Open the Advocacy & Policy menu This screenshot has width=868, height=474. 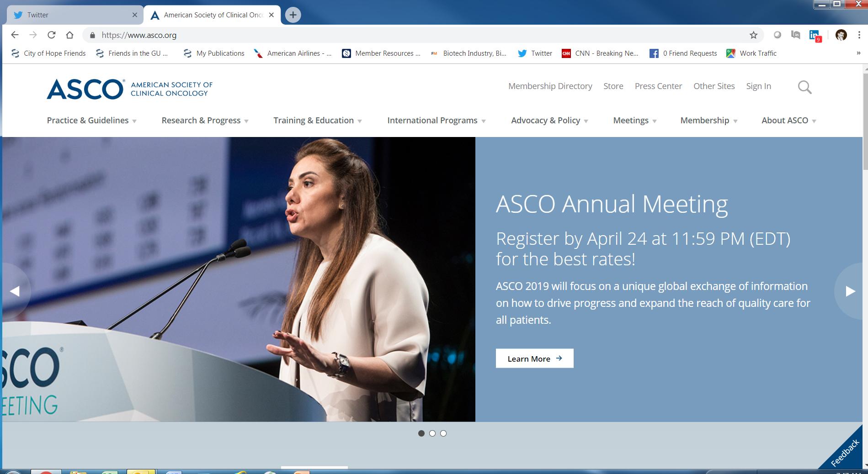tap(549, 120)
